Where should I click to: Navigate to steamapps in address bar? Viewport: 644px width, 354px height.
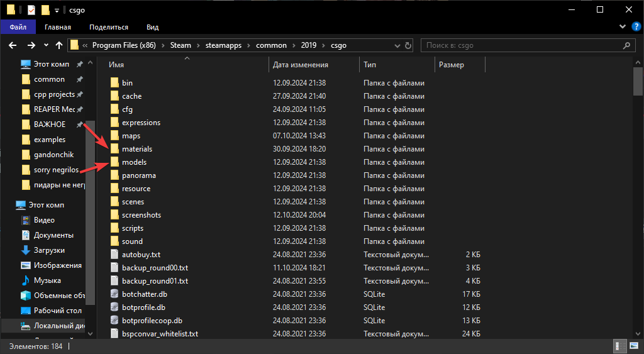(x=223, y=45)
